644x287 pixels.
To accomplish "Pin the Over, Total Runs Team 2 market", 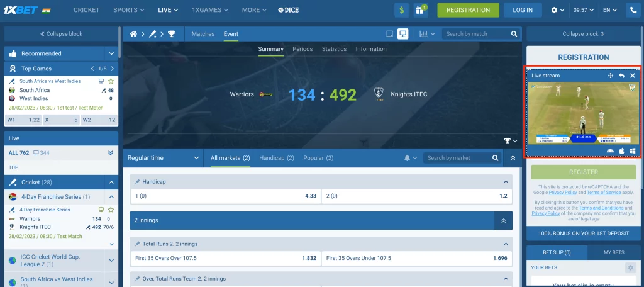I will pyautogui.click(x=137, y=279).
